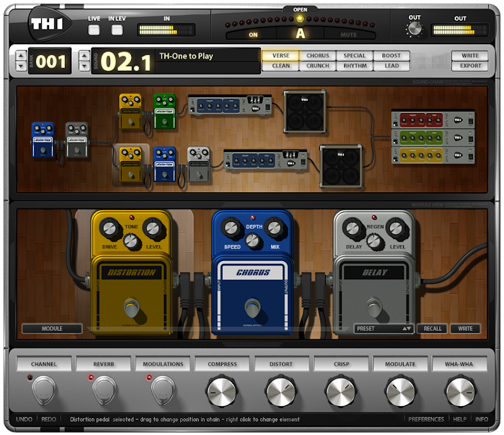
Task: Select the dark gray pedal after the first blue pedal
Action: (76, 139)
